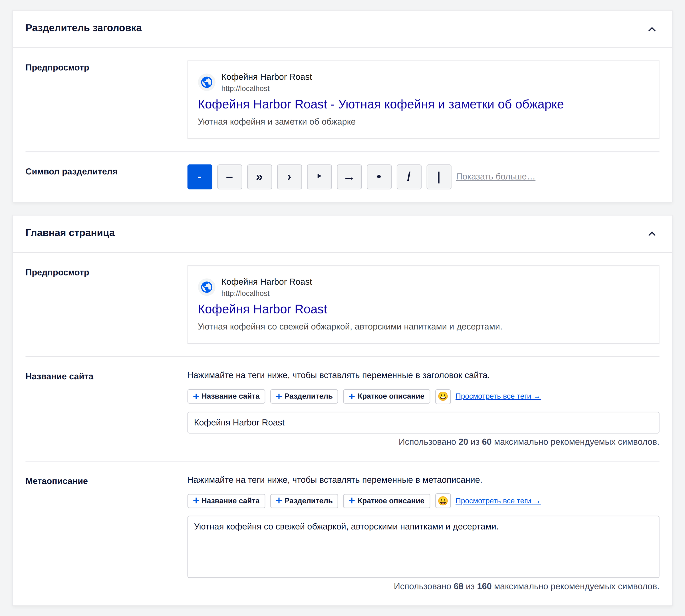The image size is (685, 616).
Task: Select the triangle pointer separator symbol
Action: [319, 177]
